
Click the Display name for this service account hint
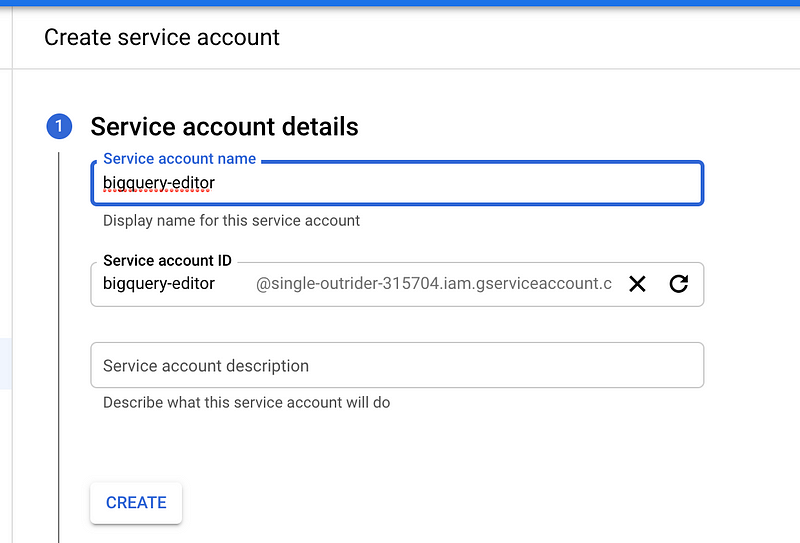231,220
